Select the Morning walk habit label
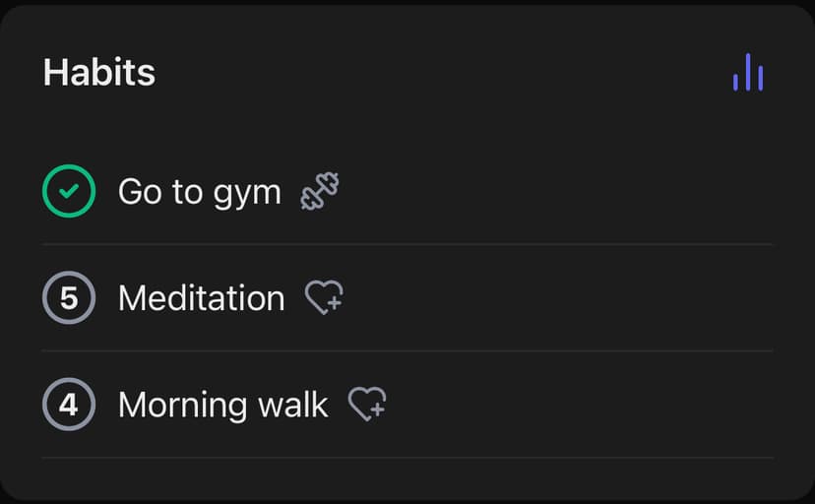Image resolution: width=815 pixels, height=504 pixels. (222, 404)
